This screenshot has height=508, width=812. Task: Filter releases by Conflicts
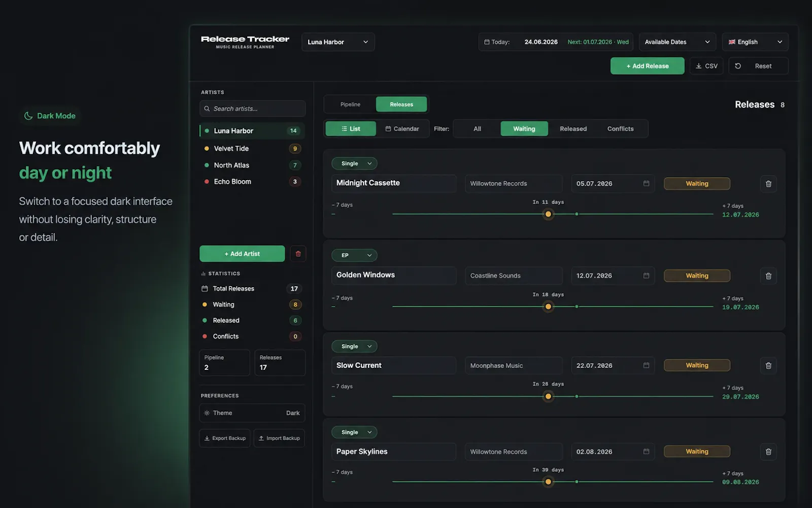(x=620, y=129)
